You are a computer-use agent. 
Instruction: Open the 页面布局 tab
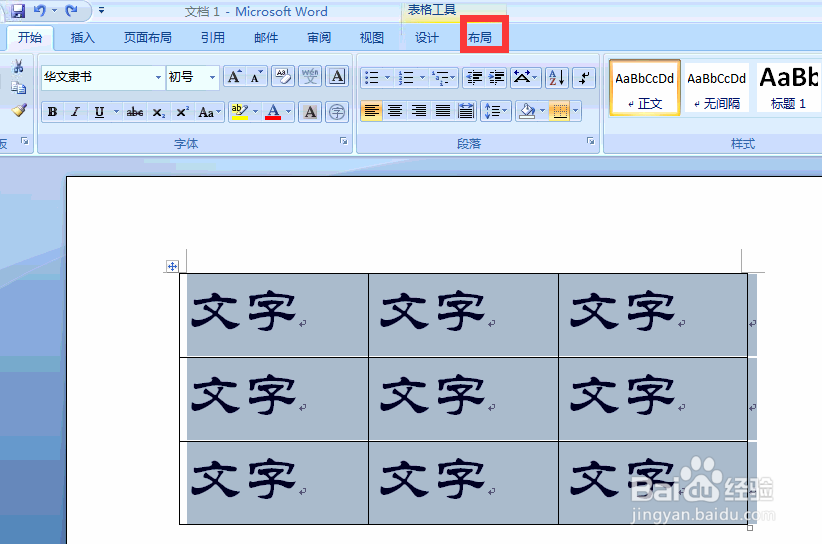coord(148,38)
